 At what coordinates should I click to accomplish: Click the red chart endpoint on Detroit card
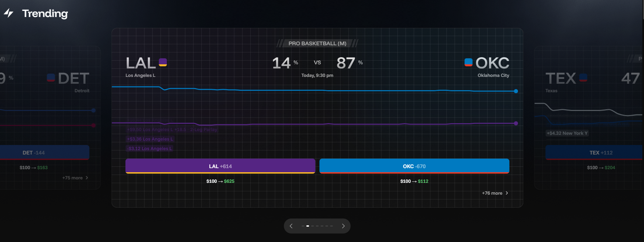pos(94,125)
